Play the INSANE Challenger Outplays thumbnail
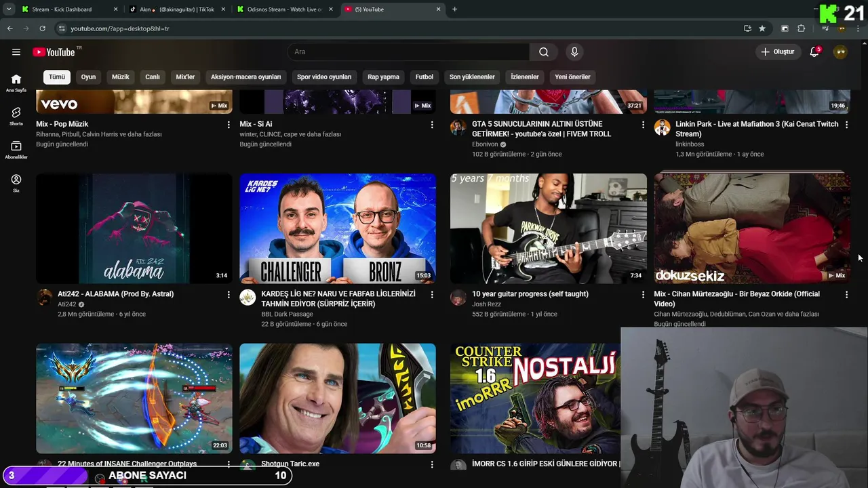This screenshot has height=488, width=868. (134, 399)
